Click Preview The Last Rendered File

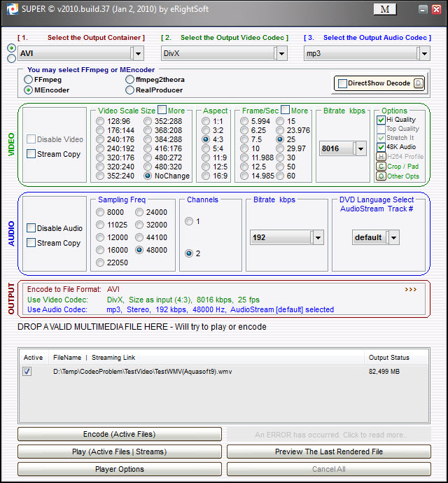point(328,451)
